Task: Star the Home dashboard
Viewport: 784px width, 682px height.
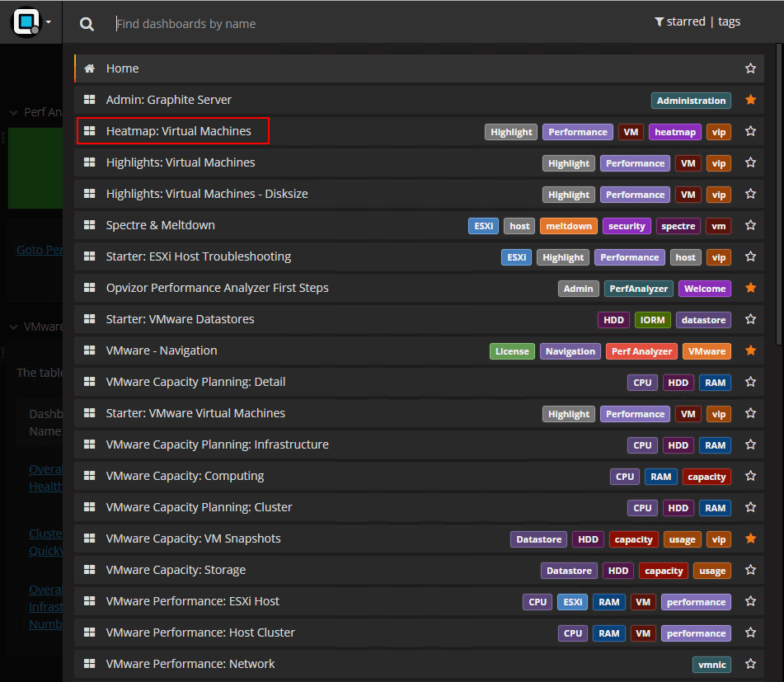Action: 750,68
